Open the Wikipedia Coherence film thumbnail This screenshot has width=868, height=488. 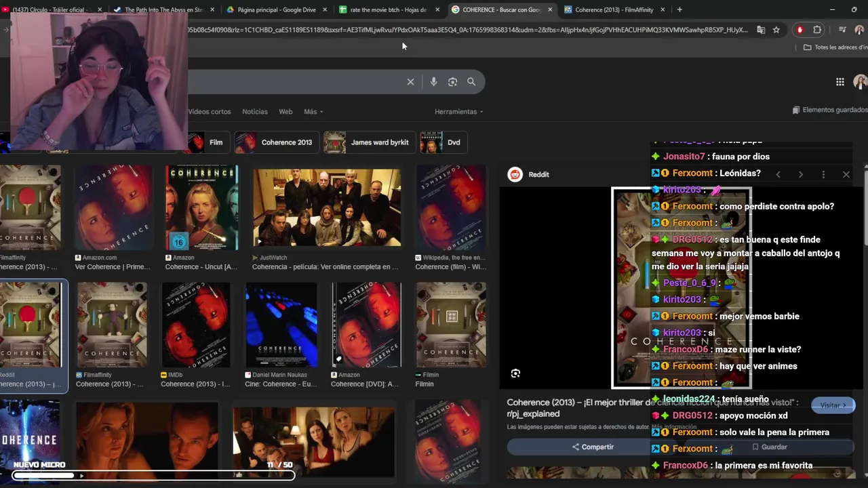(x=450, y=208)
